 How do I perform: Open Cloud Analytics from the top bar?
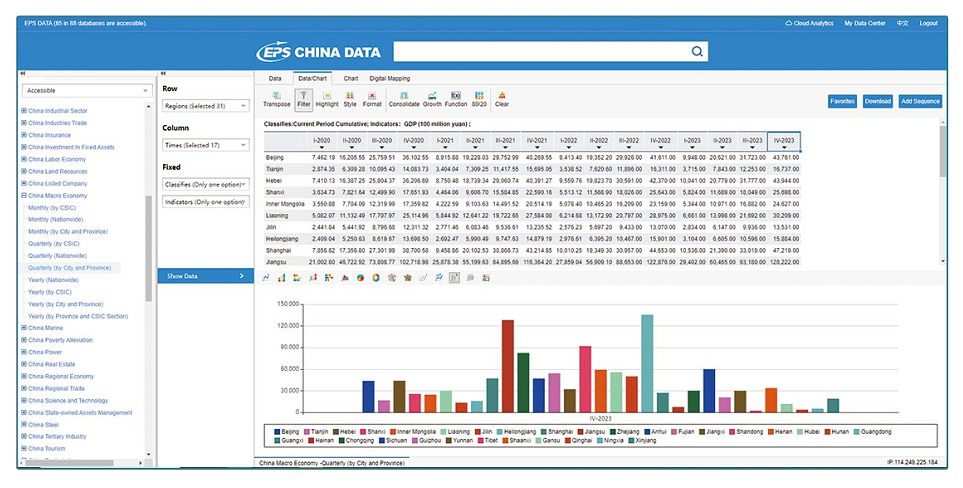[809, 23]
